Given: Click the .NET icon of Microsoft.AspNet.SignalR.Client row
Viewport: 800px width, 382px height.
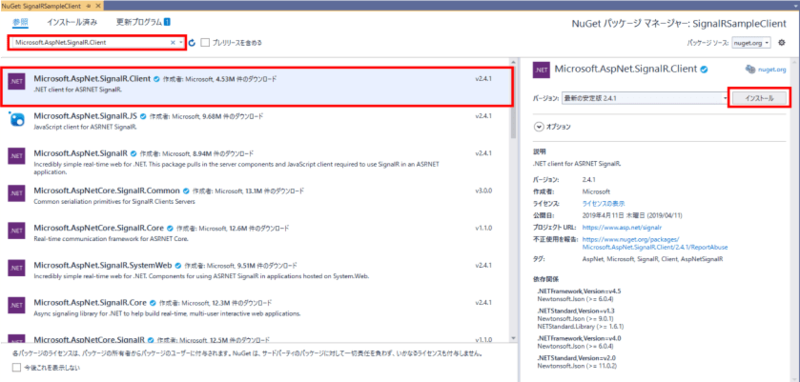Looking at the screenshot, I should click(17, 82).
